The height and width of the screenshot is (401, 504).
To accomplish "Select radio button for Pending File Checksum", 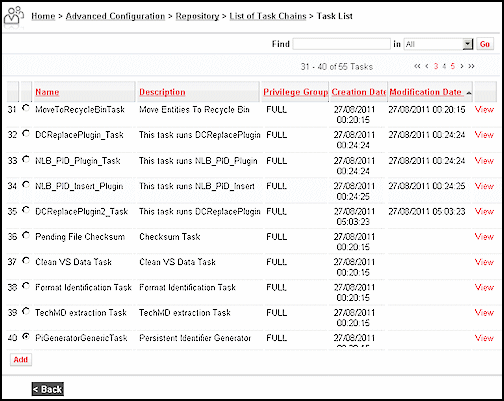I will [26, 235].
